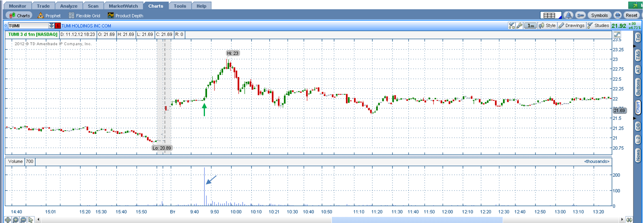Select the Charts sub-tab with candlestick icon
This screenshot has height=223, width=644.
(19, 15)
